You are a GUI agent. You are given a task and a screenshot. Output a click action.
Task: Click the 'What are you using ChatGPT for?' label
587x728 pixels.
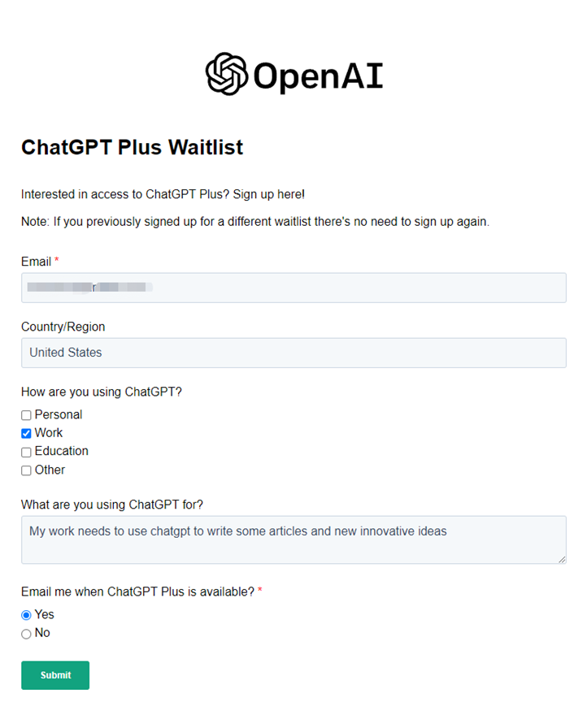pos(112,505)
